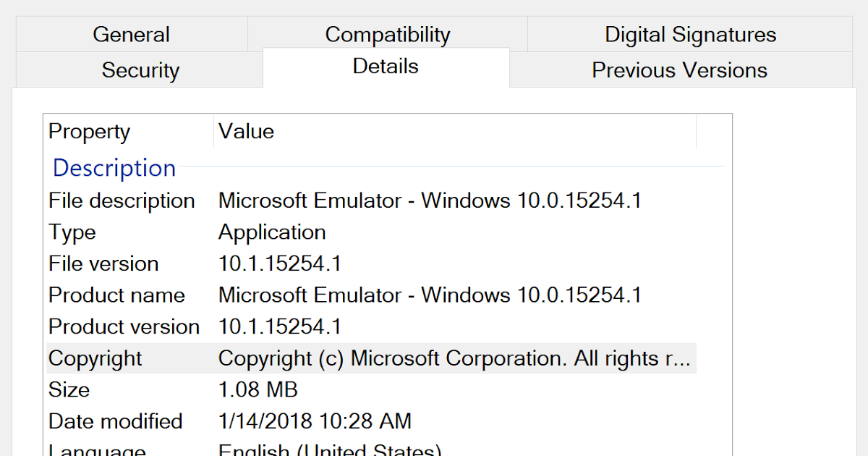Select the File version row
Viewport: 868px width, 456px height.
click(103, 263)
